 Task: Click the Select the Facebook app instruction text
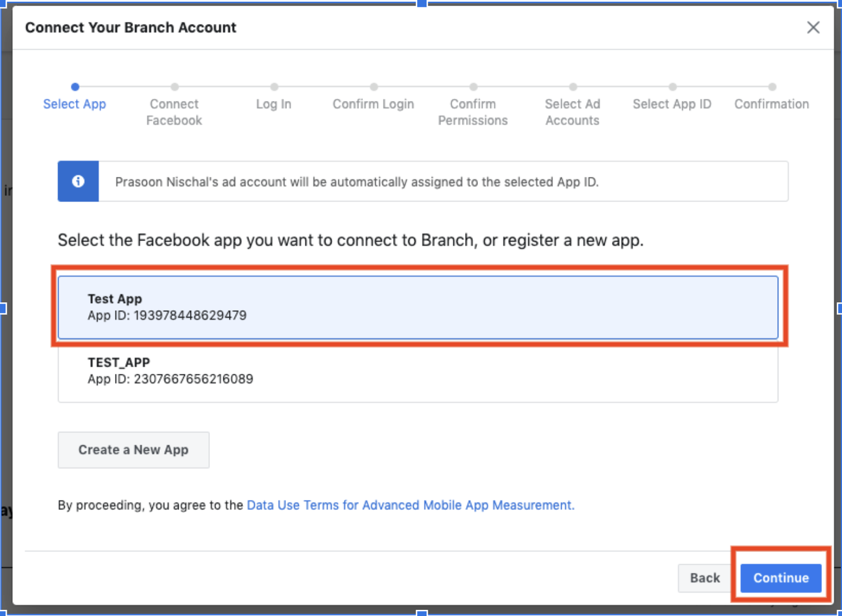coord(351,240)
